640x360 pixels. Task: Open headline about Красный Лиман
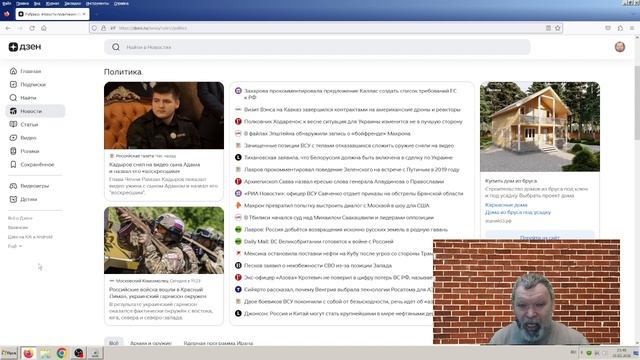158,293
